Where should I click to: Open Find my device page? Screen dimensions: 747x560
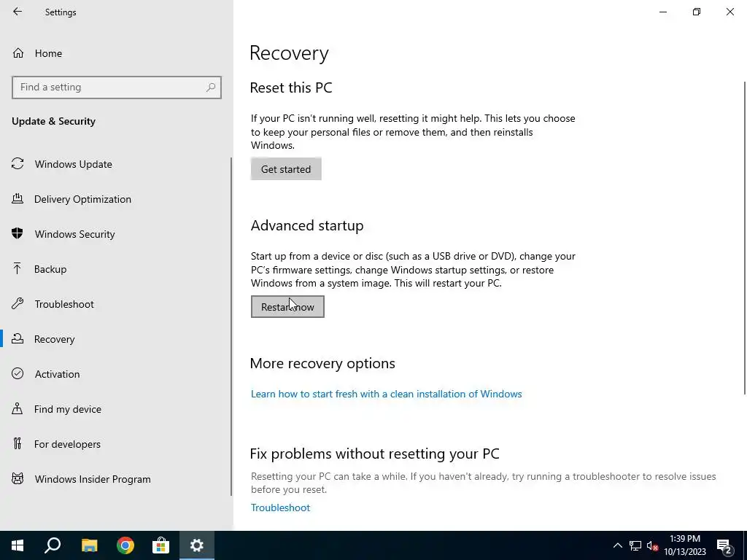(68, 409)
